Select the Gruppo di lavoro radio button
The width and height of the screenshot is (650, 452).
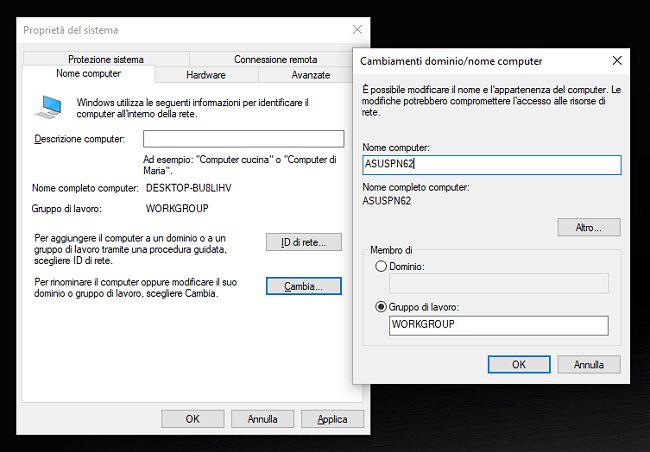point(381,307)
